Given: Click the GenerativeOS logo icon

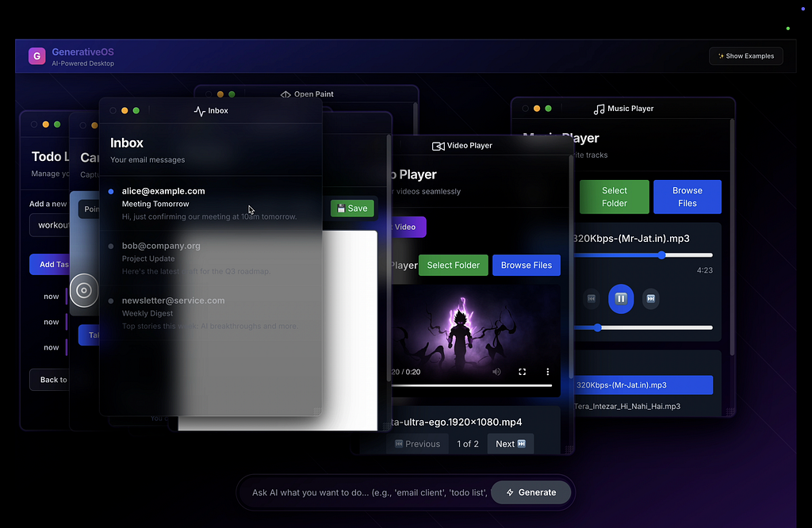Looking at the screenshot, I should tap(36, 56).
